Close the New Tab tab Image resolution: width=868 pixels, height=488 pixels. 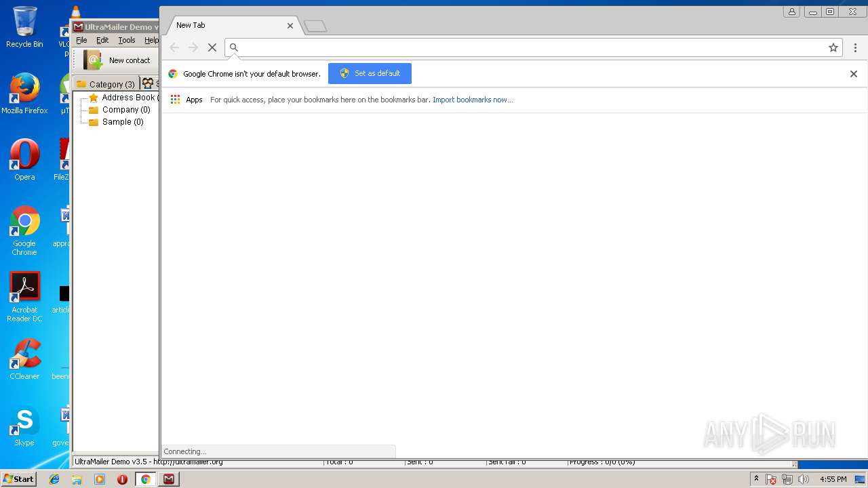tap(290, 25)
